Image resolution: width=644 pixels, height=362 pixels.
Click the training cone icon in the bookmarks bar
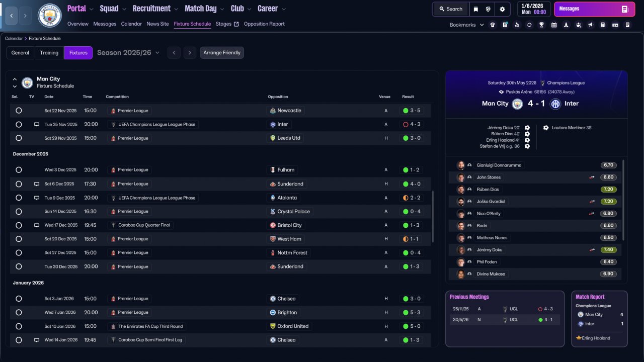click(x=566, y=25)
